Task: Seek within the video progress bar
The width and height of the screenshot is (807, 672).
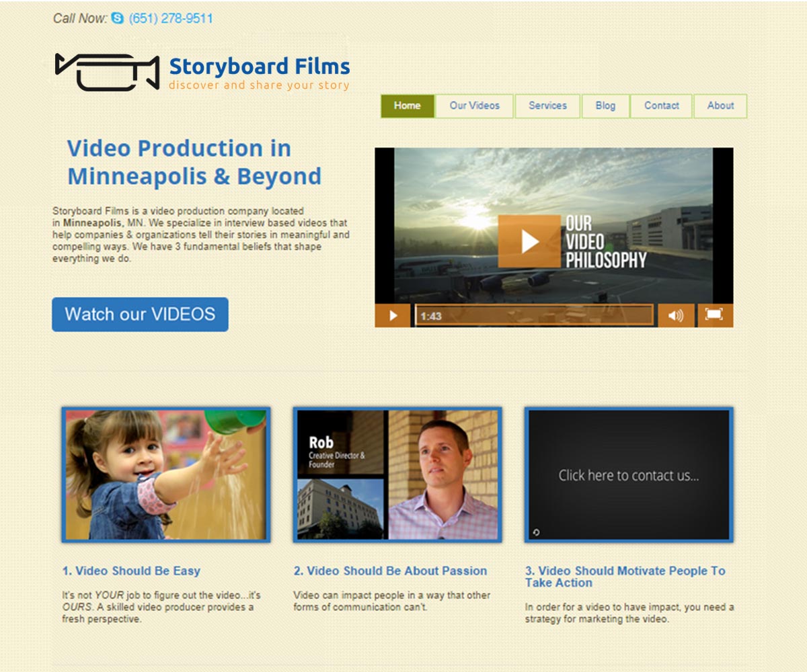Action: pos(534,315)
